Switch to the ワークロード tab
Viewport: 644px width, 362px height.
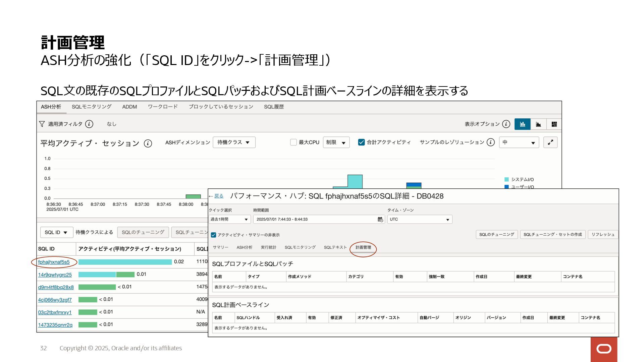click(163, 107)
